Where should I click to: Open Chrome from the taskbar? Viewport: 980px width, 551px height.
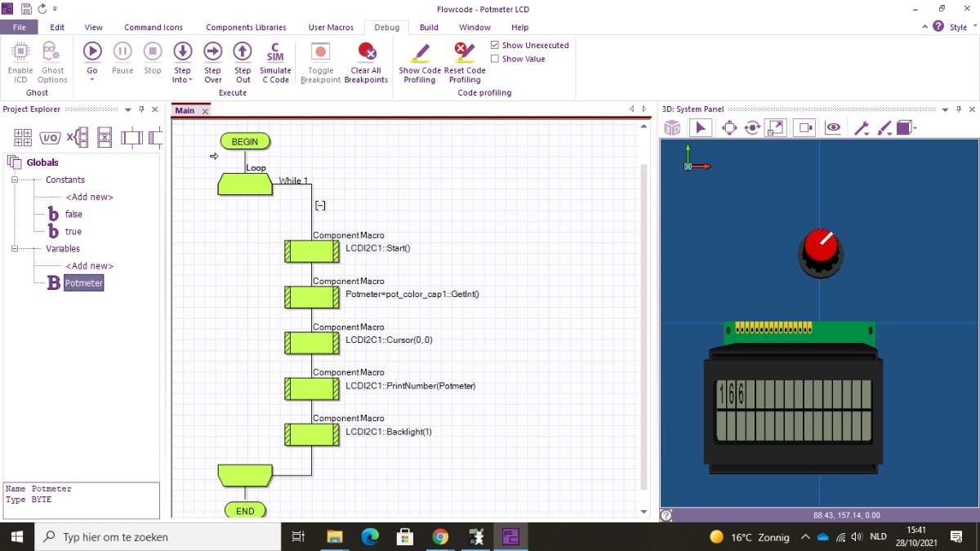coord(440,536)
